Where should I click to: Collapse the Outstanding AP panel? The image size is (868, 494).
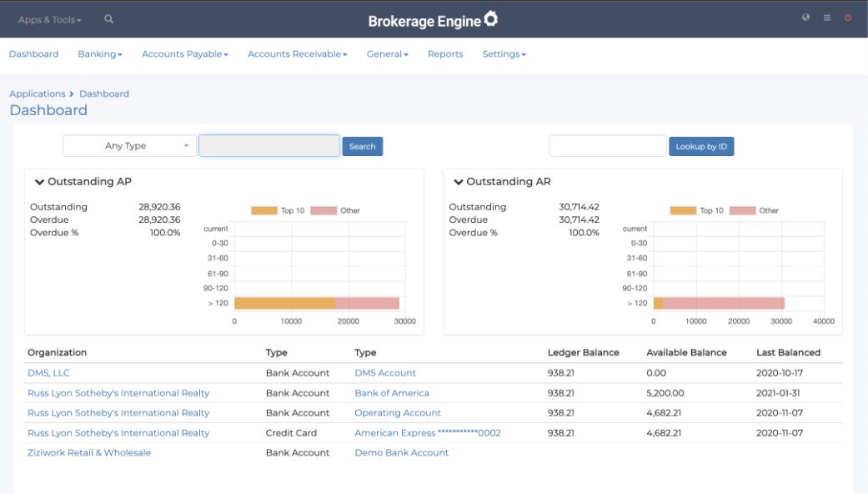(39, 182)
